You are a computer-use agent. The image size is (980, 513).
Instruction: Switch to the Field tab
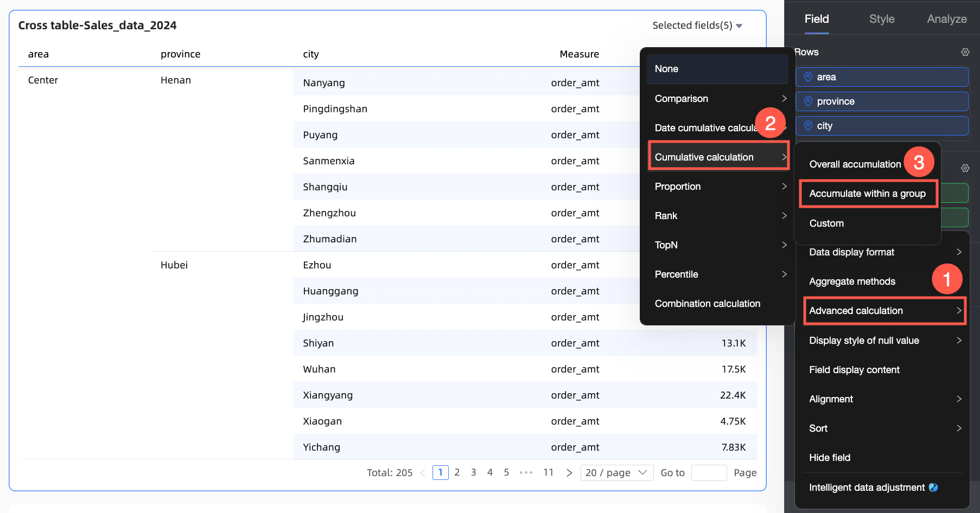[x=817, y=19]
